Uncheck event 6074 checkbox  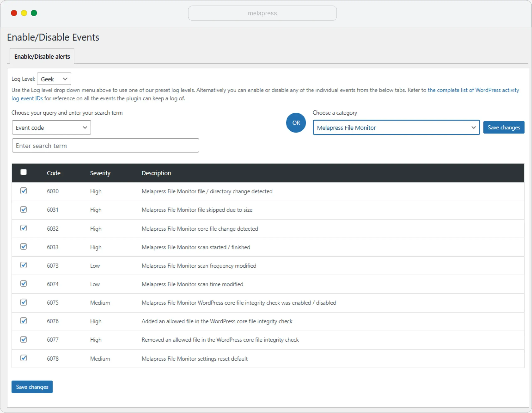point(23,284)
